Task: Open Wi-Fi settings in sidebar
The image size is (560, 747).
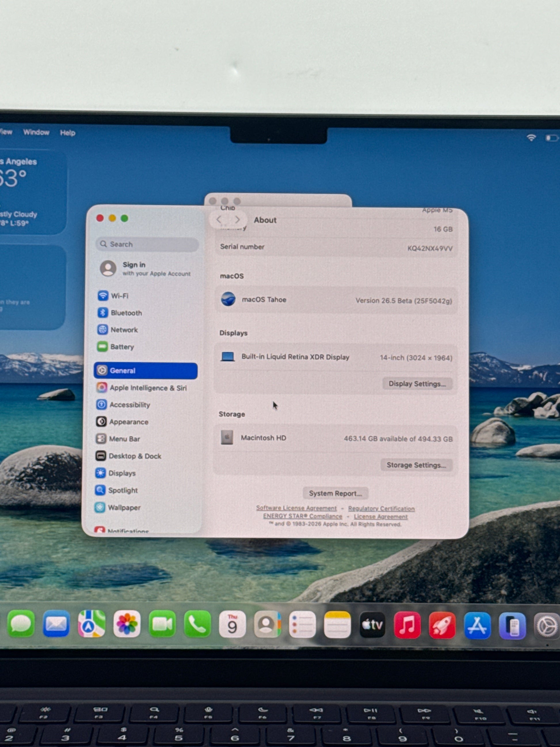Action: (119, 296)
